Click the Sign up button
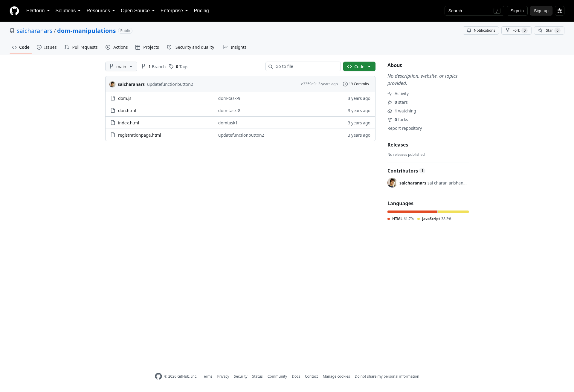Viewport: 574px width, 392px height. point(541,11)
